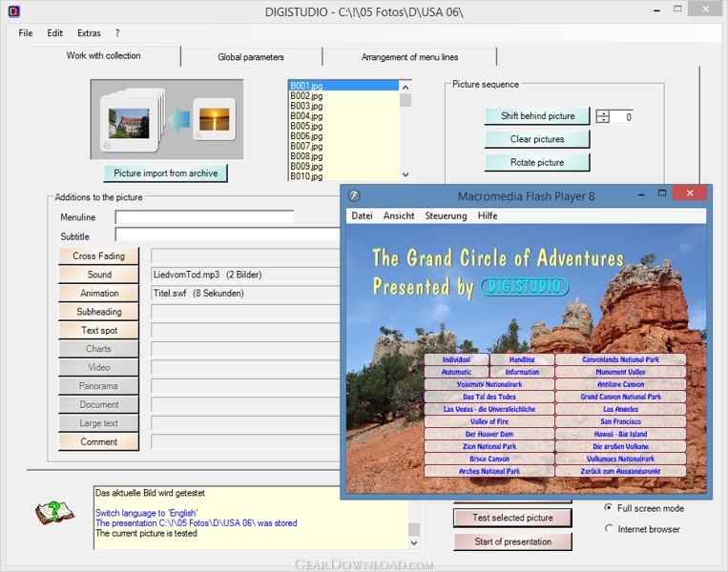Click the LiedvomTod.mp3 sound field
The width and height of the screenshot is (728, 572).
[x=245, y=275]
